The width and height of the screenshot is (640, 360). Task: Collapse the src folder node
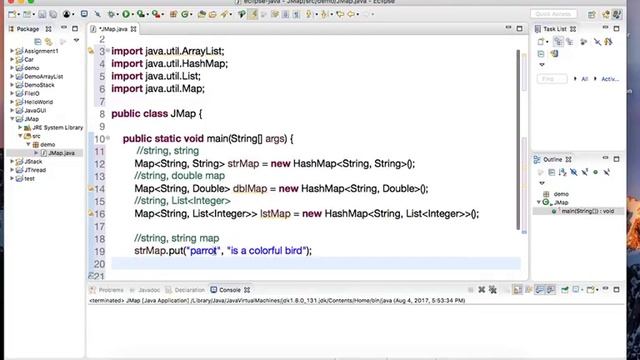click(20, 136)
